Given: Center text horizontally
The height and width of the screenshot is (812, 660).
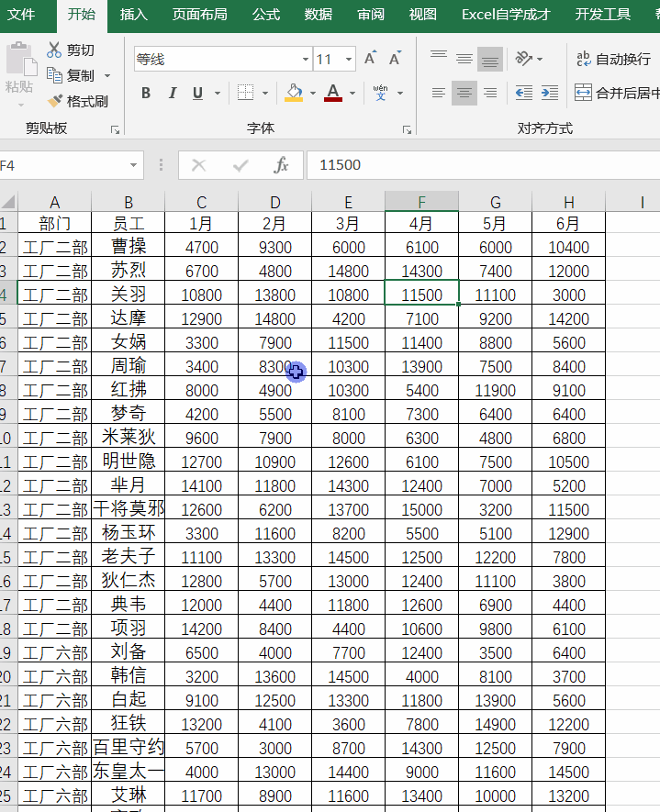Looking at the screenshot, I should coord(464,94).
